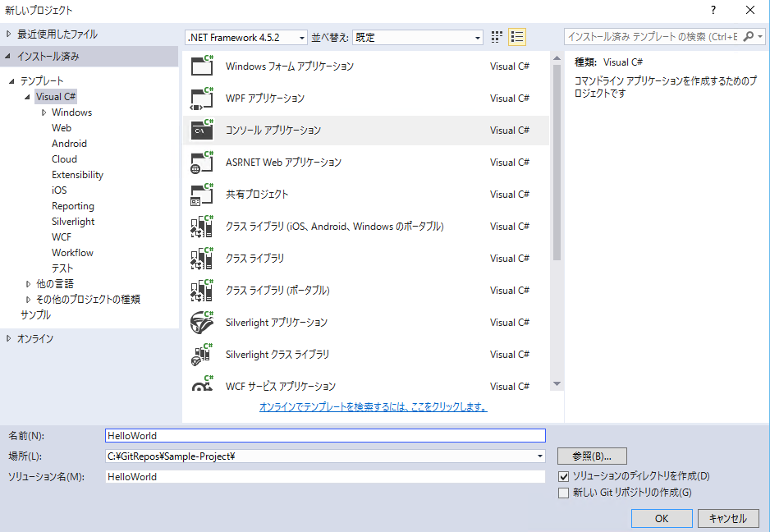
Task: Click 参照(B)... to browse for location
Action: click(592, 456)
